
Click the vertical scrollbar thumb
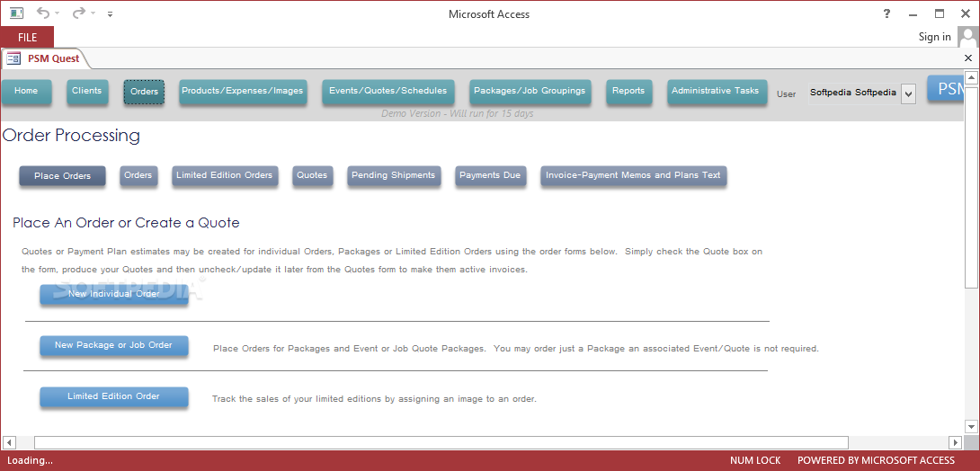971,187
